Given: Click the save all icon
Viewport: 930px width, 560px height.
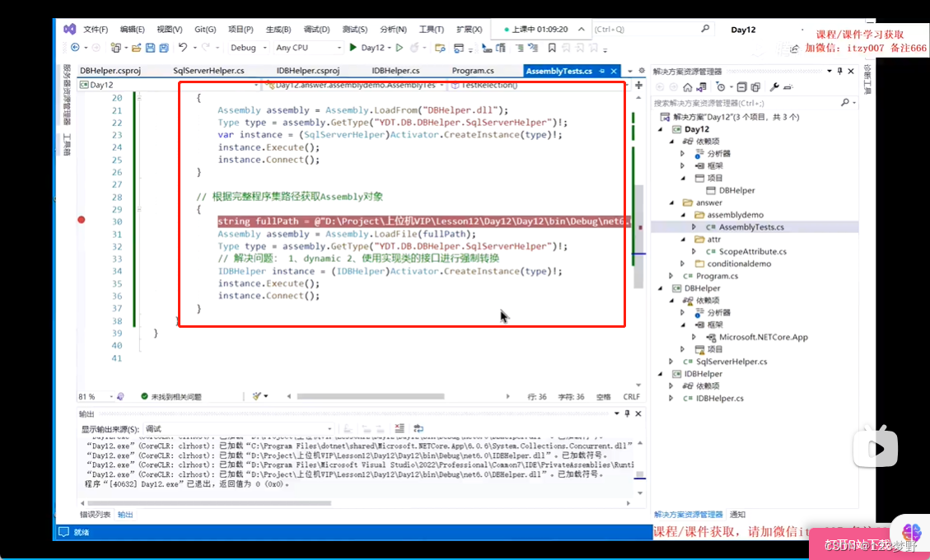Looking at the screenshot, I should (164, 48).
